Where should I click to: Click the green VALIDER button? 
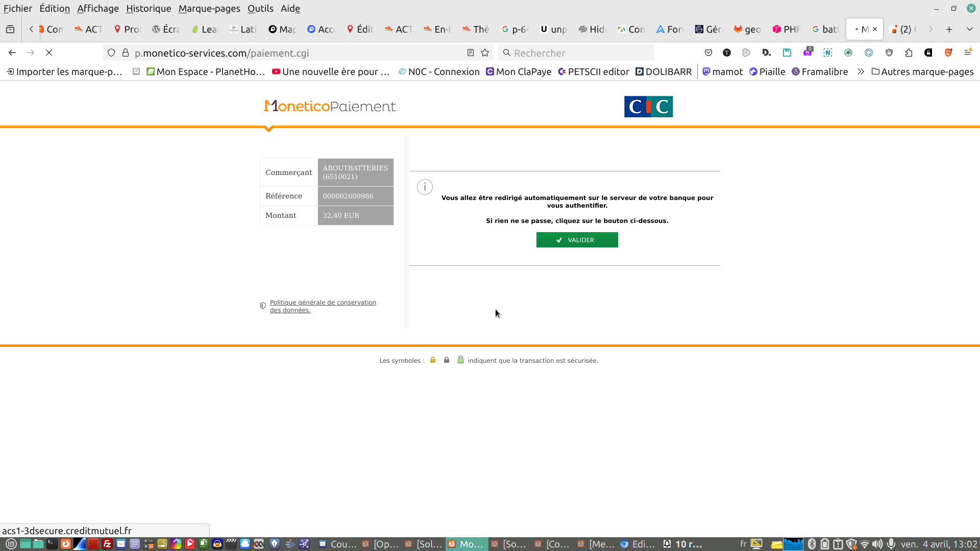tap(577, 240)
